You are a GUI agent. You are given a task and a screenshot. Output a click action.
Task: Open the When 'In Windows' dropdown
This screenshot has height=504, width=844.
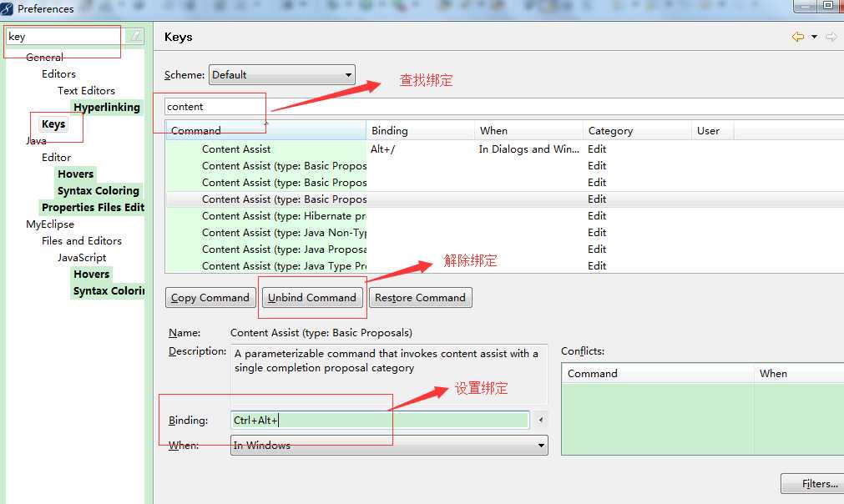pos(389,445)
